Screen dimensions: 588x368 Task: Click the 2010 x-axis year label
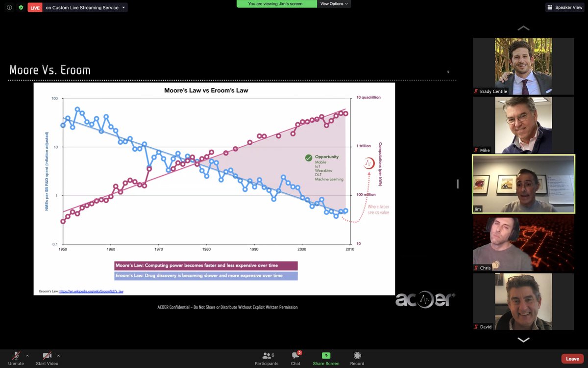coord(349,249)
